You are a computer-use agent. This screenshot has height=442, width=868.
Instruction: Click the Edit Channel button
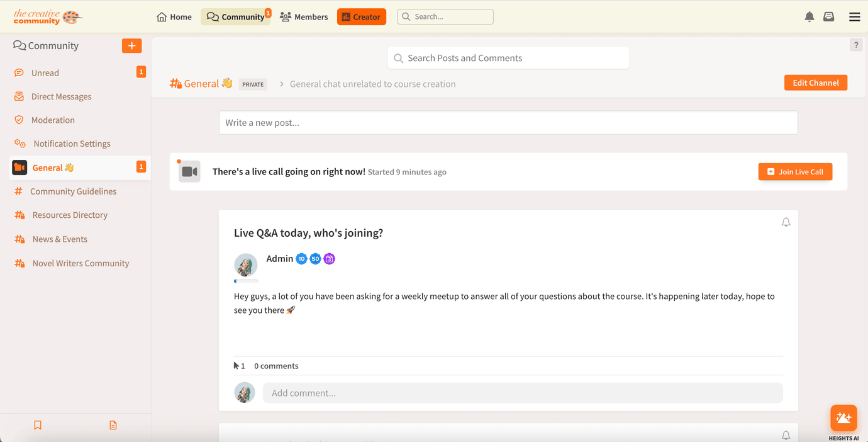pos(815,83)
